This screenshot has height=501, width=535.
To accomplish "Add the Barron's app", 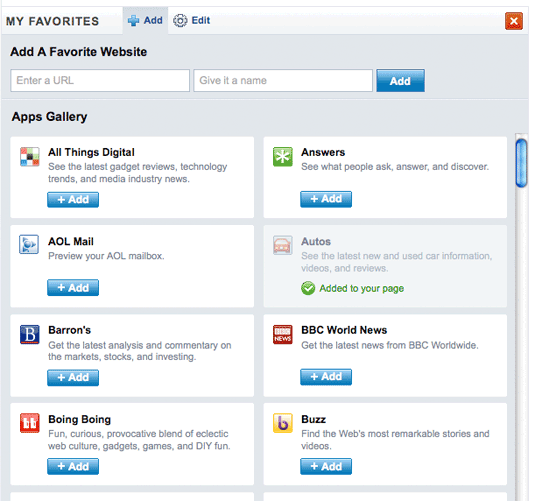I will [73, 377].
